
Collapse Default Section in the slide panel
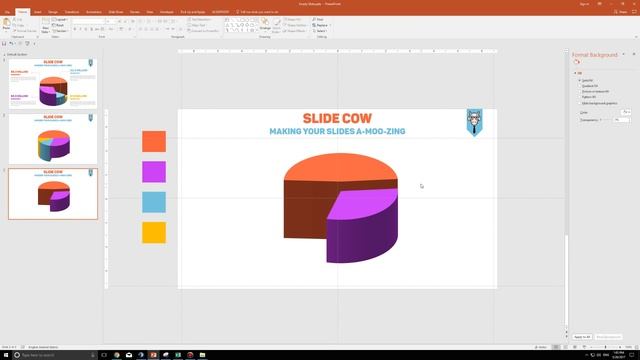click(4, 54)
